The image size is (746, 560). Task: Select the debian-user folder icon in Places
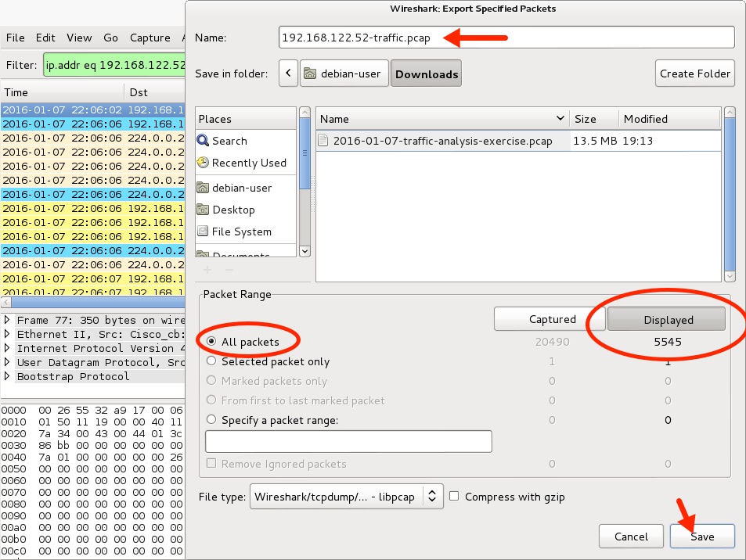coord(203,188)
